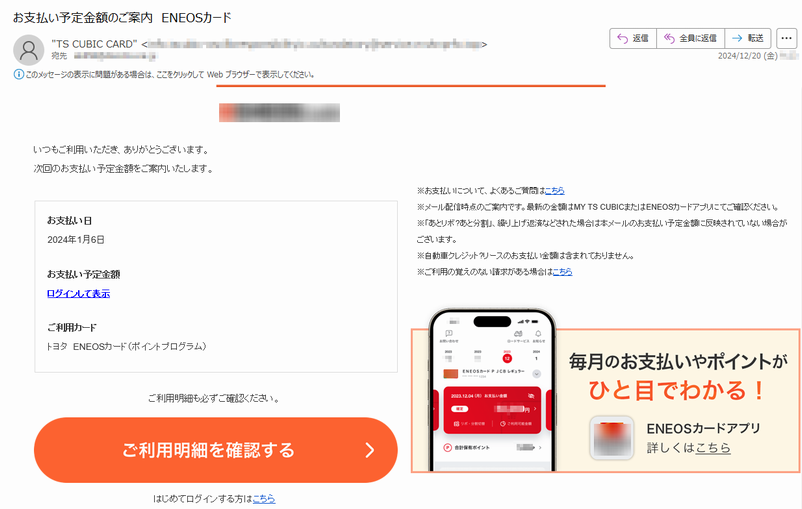Click Reply All (全員に返信) button

pos(690,38)
